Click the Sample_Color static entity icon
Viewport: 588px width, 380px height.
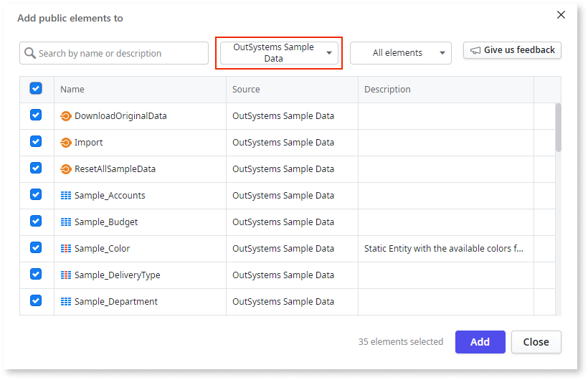(66, 249)
